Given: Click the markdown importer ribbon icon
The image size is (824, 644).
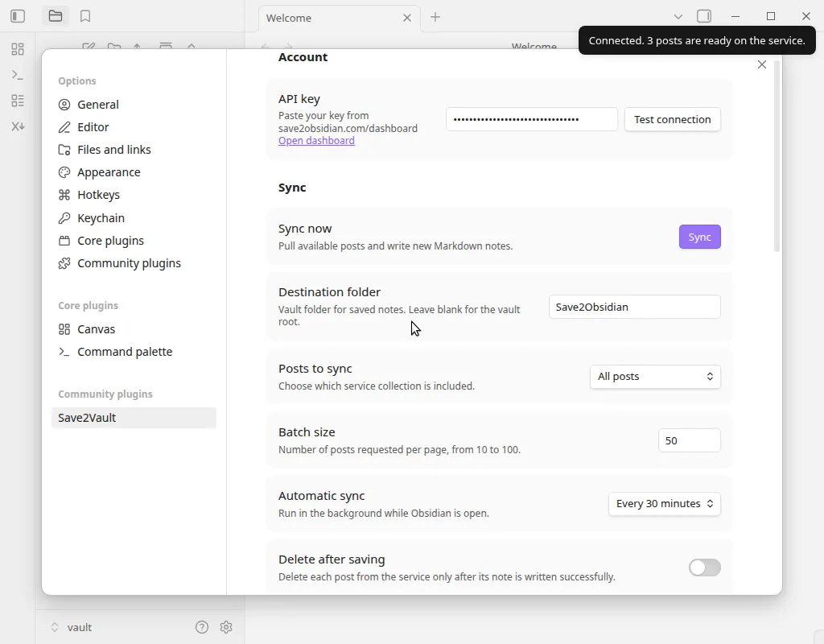Looking at the screenshot, I should point(18,126).
